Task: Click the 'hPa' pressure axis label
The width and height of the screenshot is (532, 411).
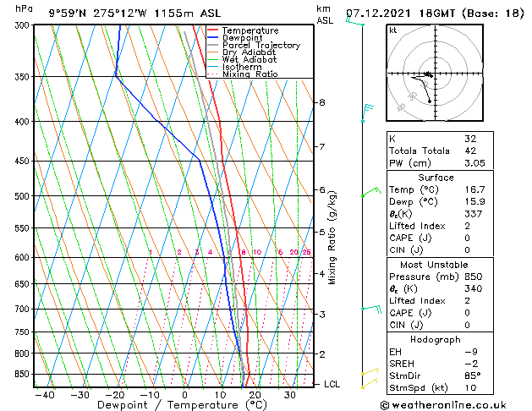Action: [x=24, y=8]
